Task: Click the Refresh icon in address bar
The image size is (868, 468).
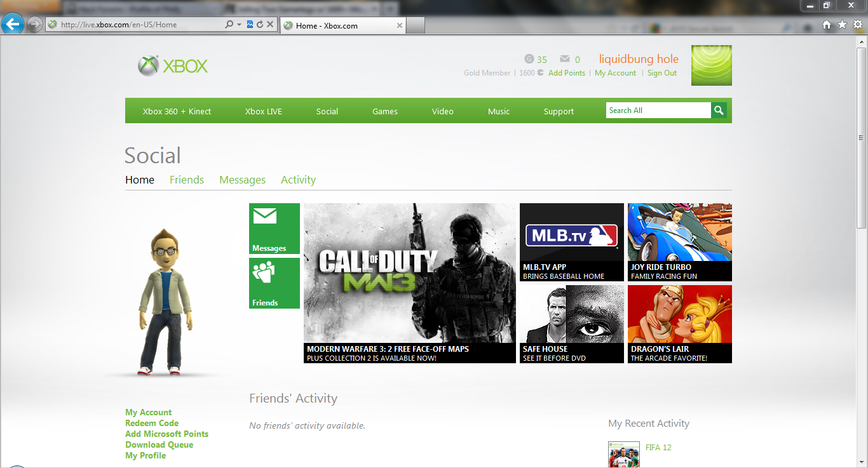Action: coord(260,25)
